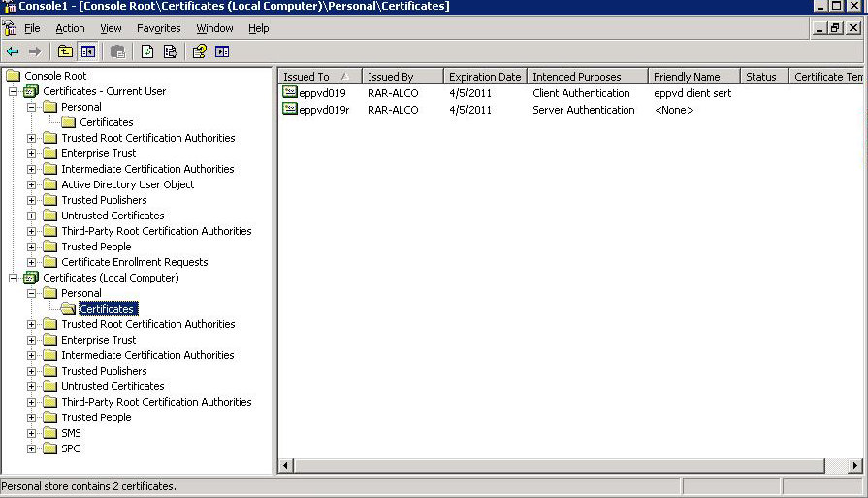Image resolution: width=868 pixels, height=498 pixels.
Task: Collapse the Certificates - Current User node
Action: [13, 92]
